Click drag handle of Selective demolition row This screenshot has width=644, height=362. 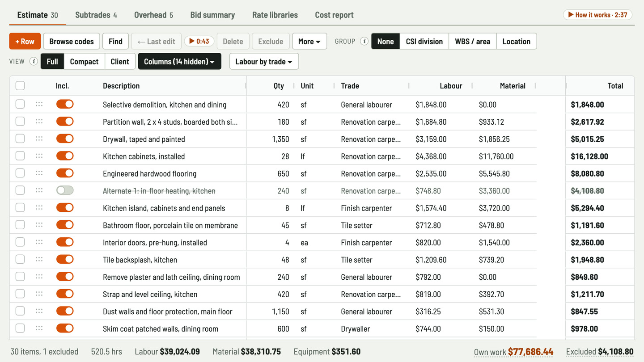[39, 104]
